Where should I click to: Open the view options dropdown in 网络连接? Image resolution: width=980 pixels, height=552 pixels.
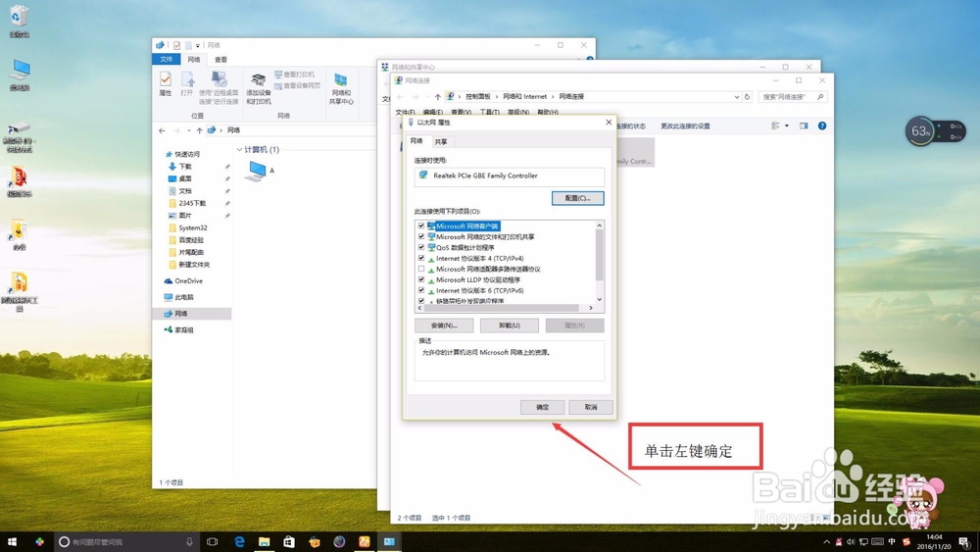787,125
